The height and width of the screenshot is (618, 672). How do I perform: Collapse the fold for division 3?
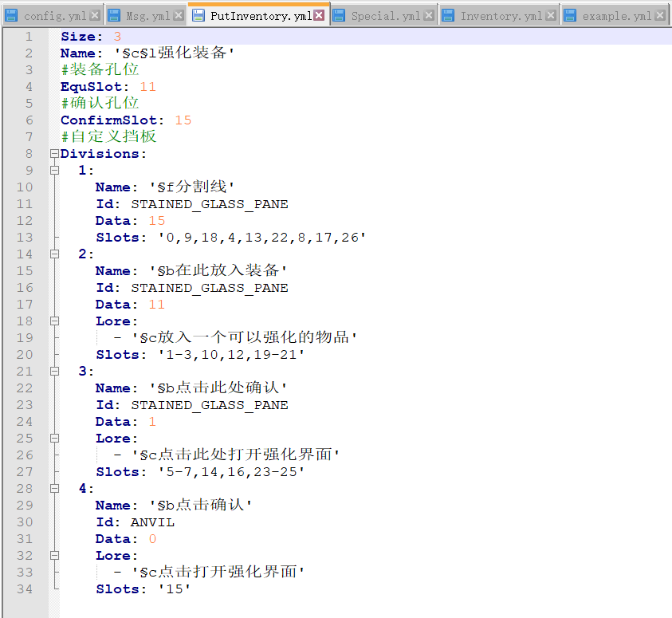pyautogui.click(x=54, y=371)
